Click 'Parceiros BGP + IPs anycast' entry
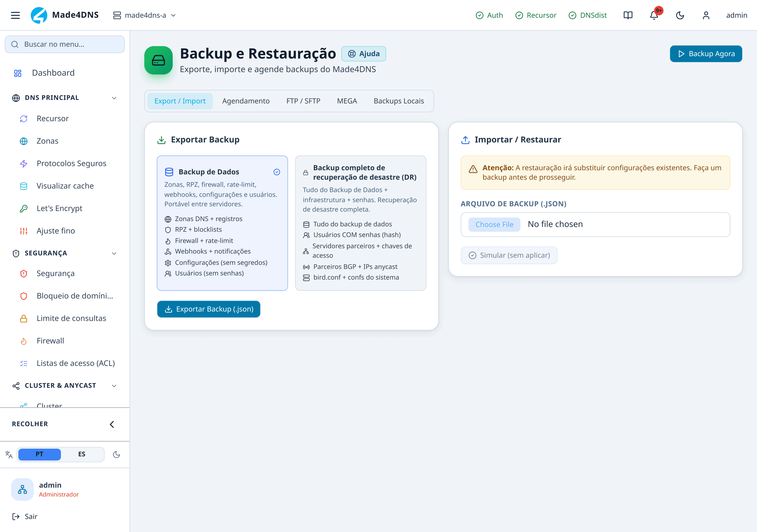Image resolution: width=757 pixels, height=532 pixels. [x=350, y=267]
